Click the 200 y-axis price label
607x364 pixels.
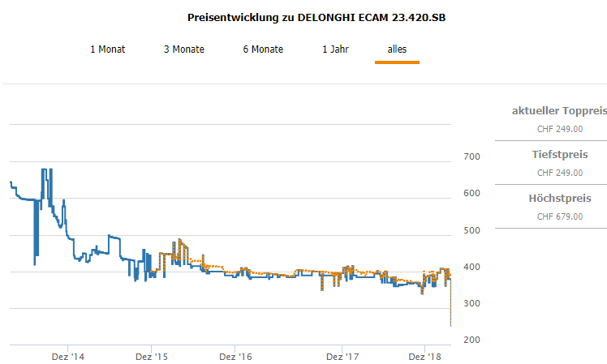[x=471, y=340]
